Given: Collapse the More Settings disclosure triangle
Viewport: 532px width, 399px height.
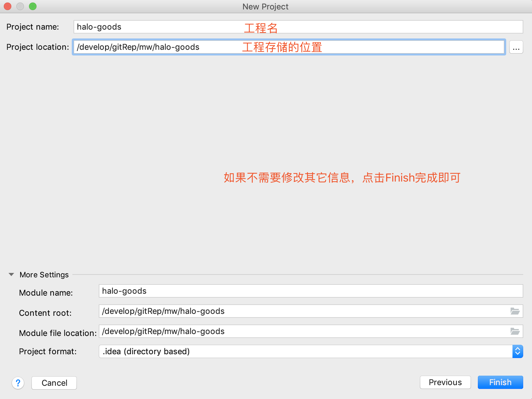Looking at the screenshot, I should (x=11, y=275).
